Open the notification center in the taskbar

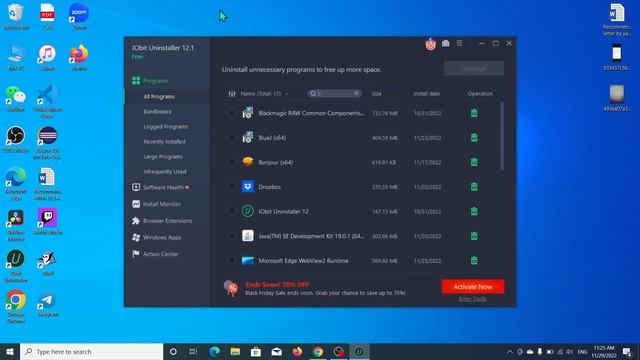click(x=627, y=351)
